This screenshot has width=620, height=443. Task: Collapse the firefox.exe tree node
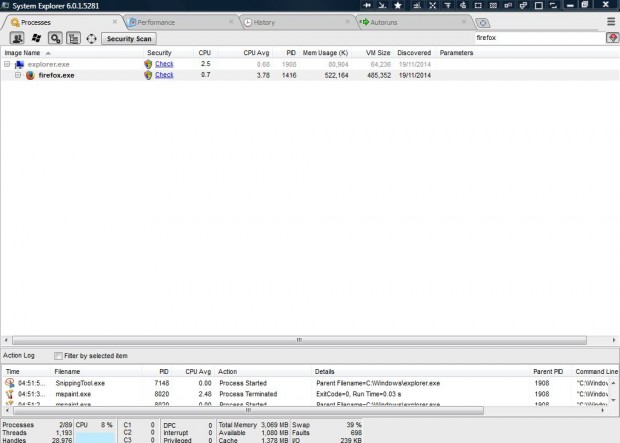point(18,75)
